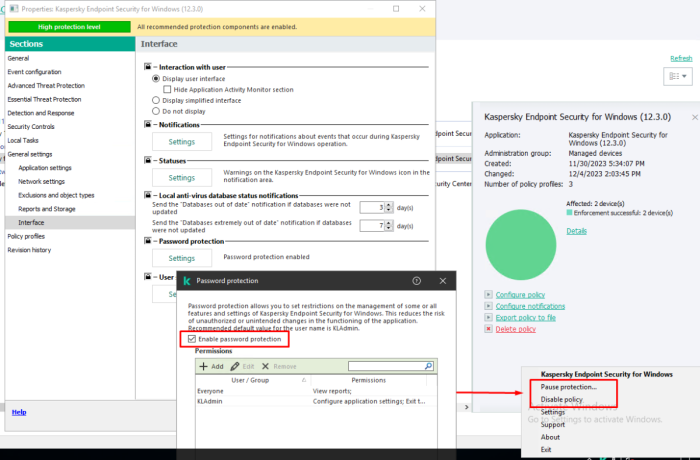Screen dimensions: 700x460
Task: Click the lock icon beside Interaction with user
Action: pyautogui.click(x=147, y=66)
